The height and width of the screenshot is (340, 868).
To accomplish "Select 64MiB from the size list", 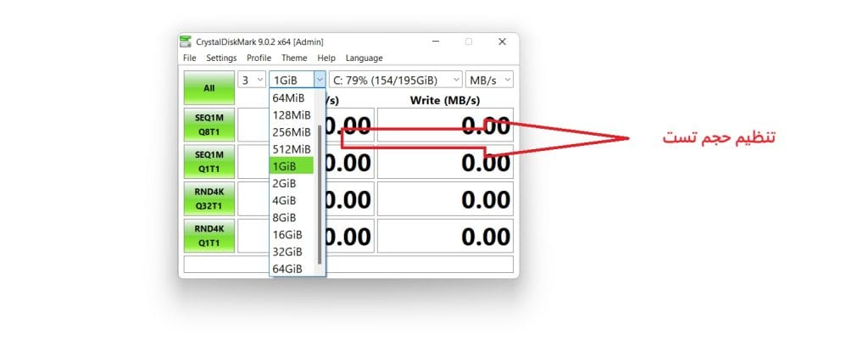I will click(292, 98).
